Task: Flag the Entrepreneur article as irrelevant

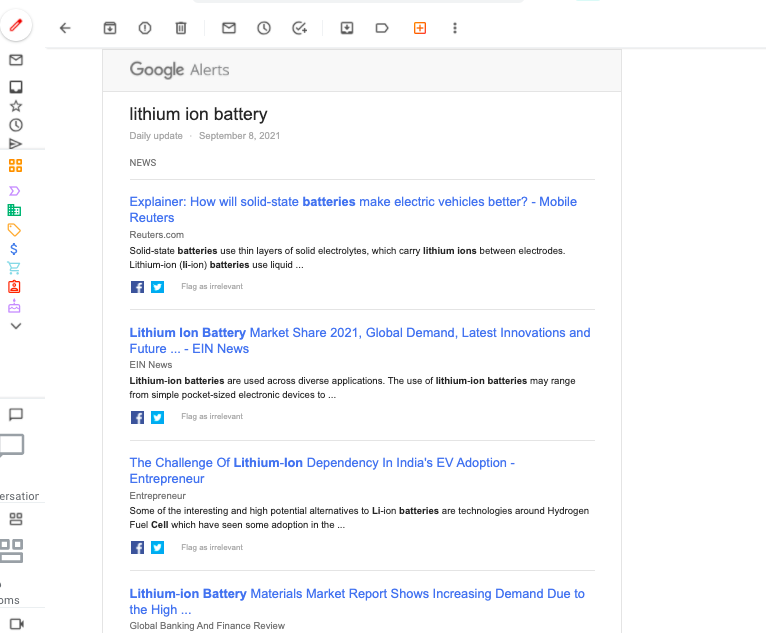Action: (212, 547)
